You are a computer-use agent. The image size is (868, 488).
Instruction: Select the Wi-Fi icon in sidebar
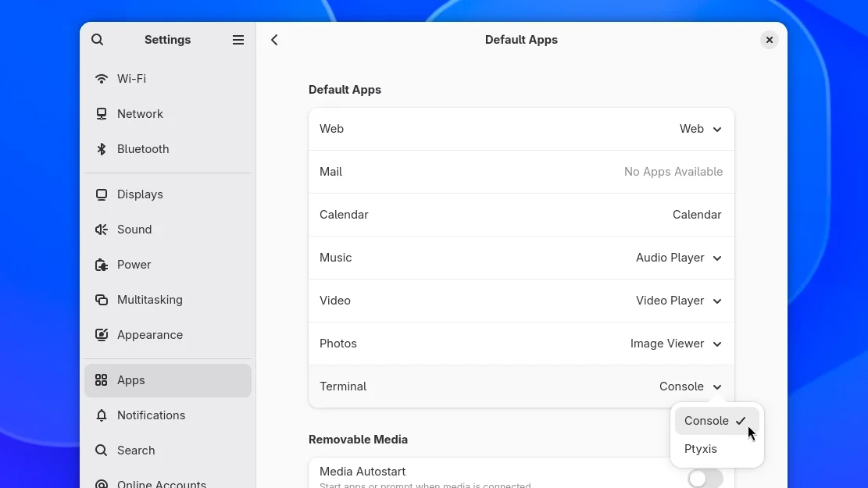coord(102,79)
